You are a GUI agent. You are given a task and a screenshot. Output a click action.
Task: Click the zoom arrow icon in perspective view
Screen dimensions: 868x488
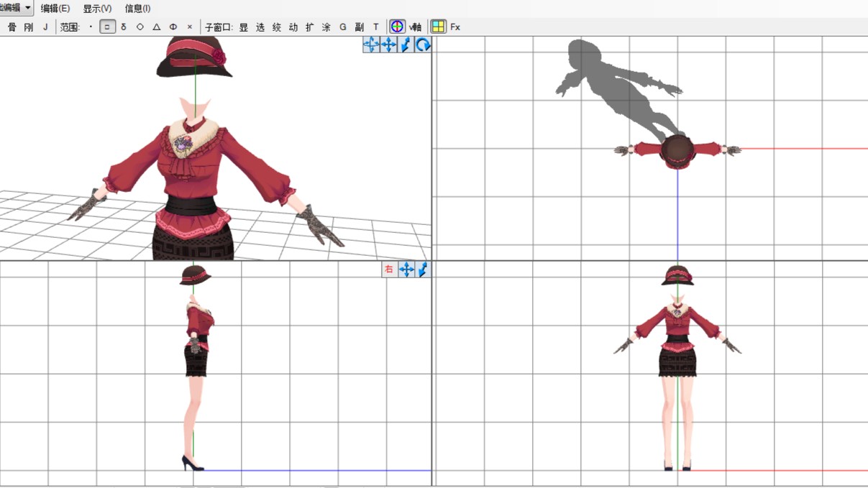406,45
